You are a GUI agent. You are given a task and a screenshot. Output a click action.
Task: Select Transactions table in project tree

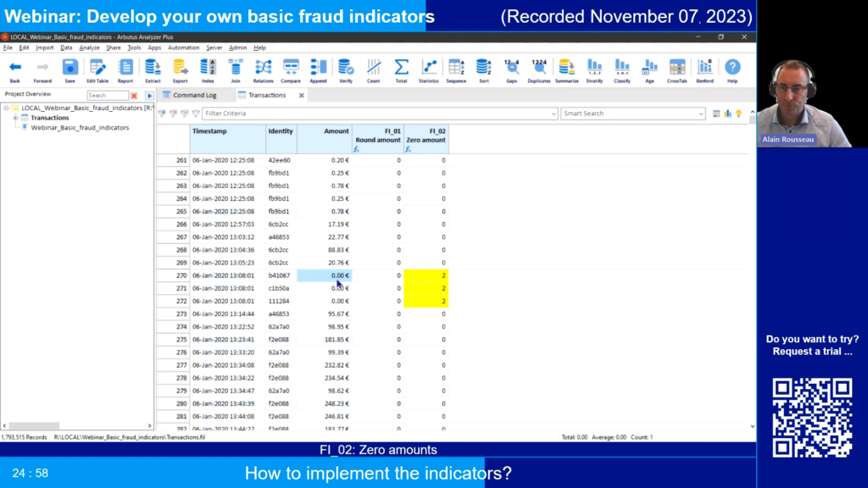click(x=50, y=118)
